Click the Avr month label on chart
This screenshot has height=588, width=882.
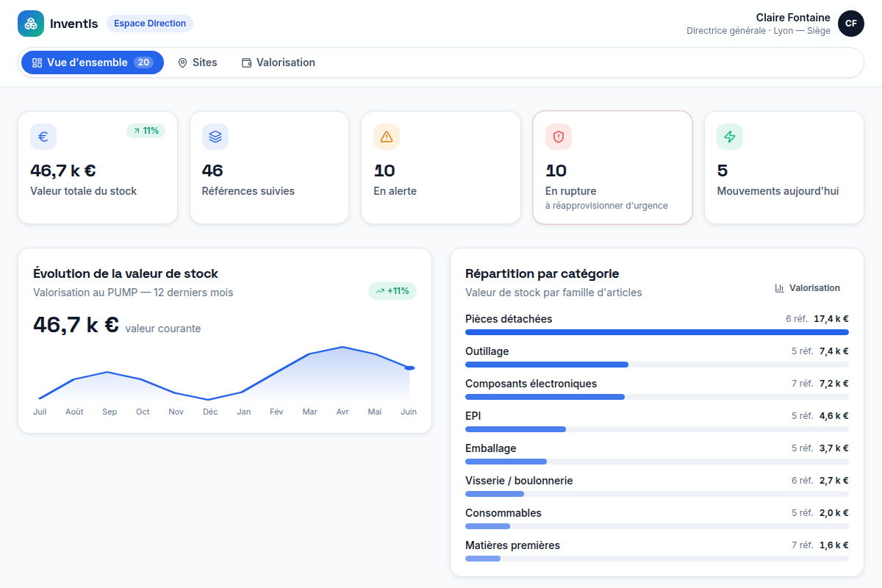[343, 412]
